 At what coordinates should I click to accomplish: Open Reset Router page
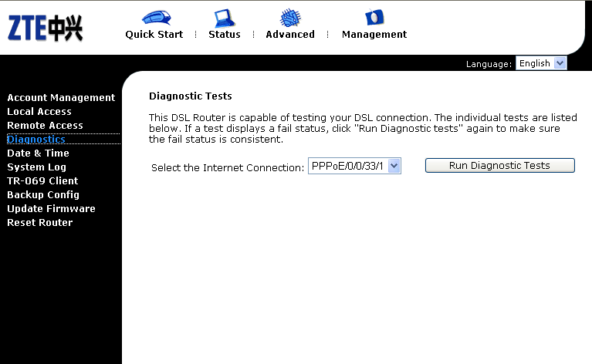click(39, 223)
